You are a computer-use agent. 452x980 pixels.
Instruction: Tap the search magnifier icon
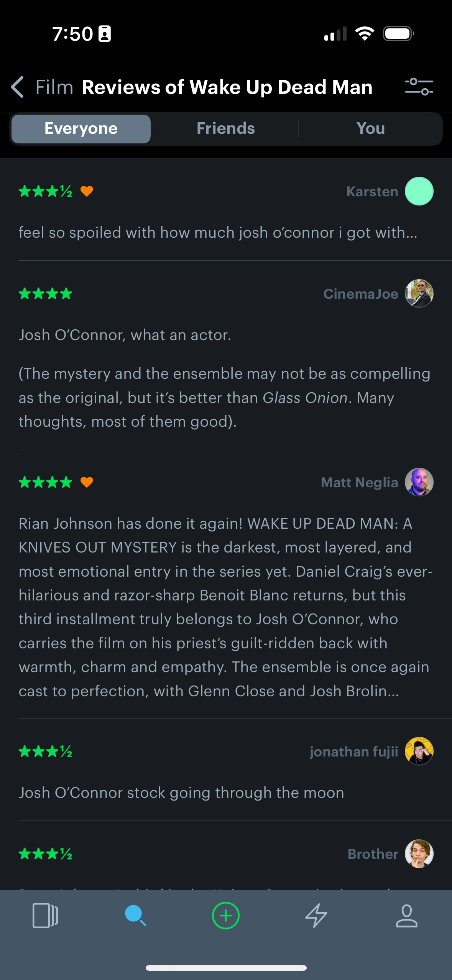tap(135, 916)
